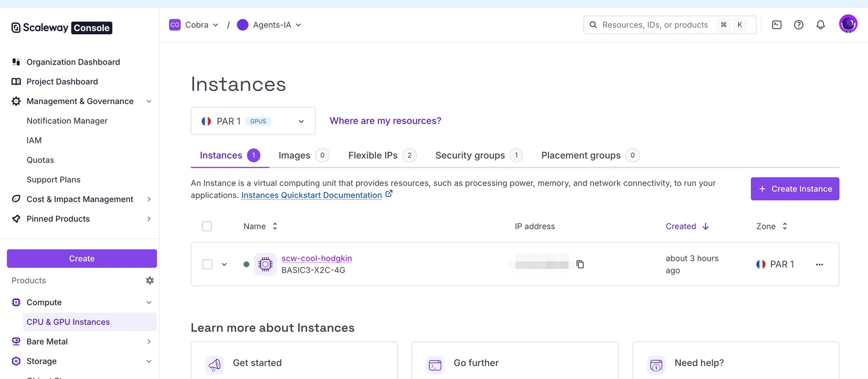The height and width of the screenshot is (379, 868).
Task: Click the Bare Metal icon in sidebar
Action: coord(16,342)
